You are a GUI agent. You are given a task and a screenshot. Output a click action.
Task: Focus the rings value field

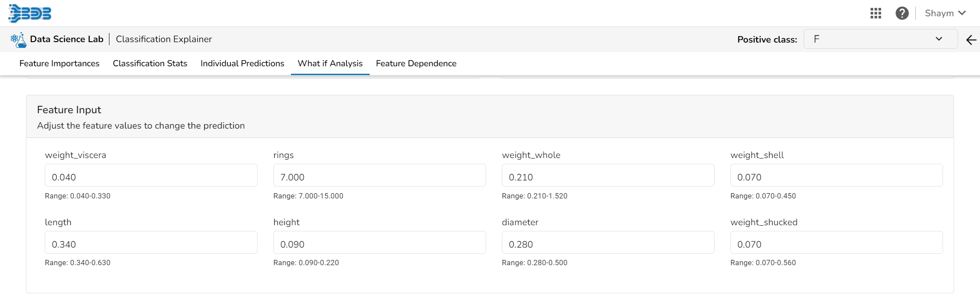tap(379, 176)
